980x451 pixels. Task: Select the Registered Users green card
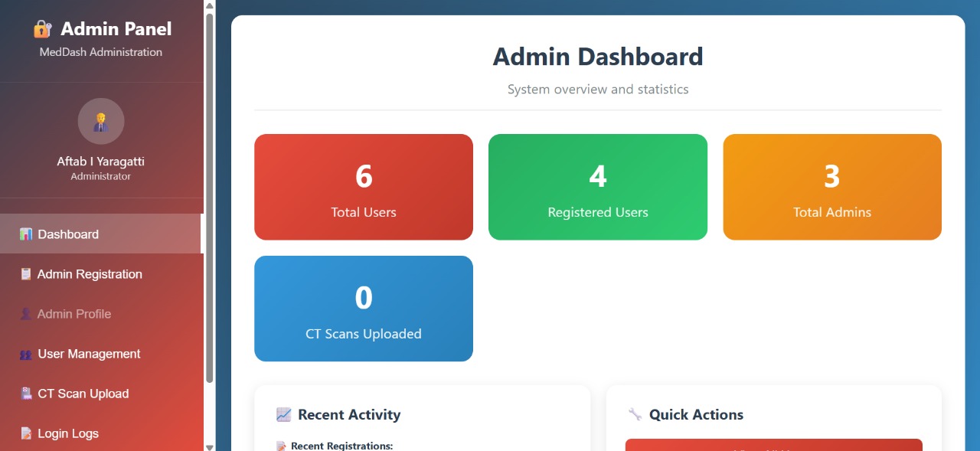point(598,187)
